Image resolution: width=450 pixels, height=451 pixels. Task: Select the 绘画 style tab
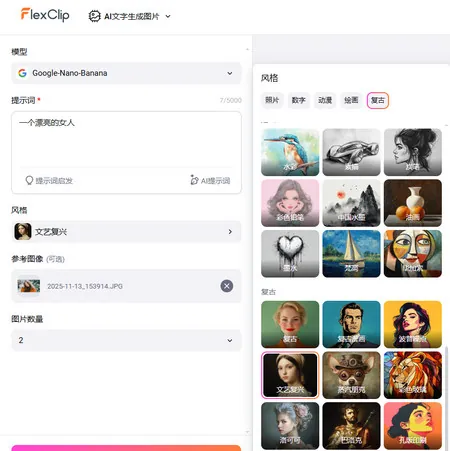click(351, 100)
